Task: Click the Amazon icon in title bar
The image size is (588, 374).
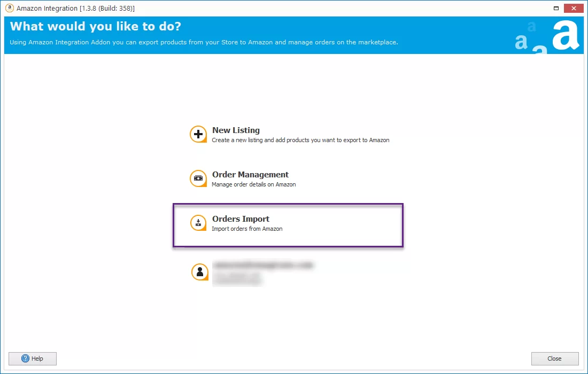Action: click(9, 8)
